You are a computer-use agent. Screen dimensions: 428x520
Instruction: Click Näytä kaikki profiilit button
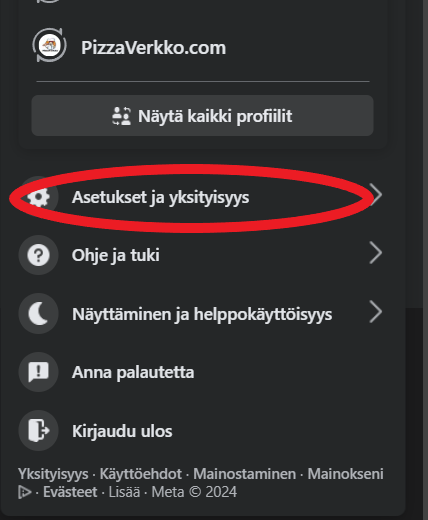203,116
